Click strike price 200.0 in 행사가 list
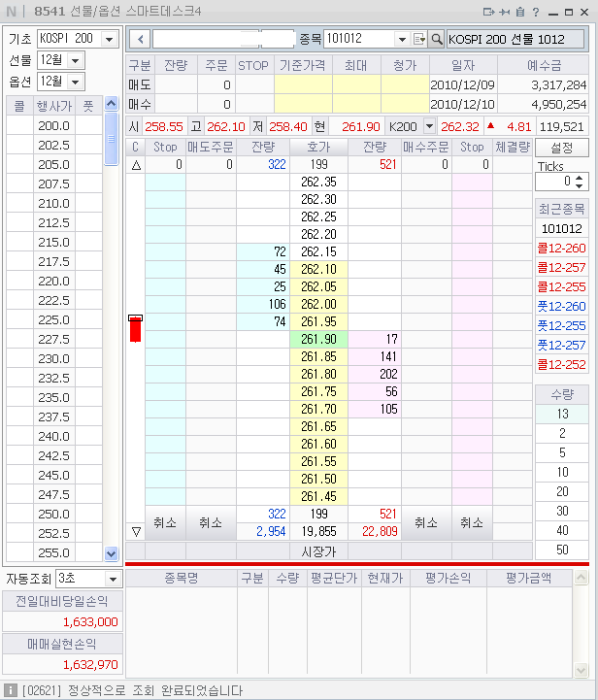The width and height of the screenshot is (598, 700). [x=54, y=126]
